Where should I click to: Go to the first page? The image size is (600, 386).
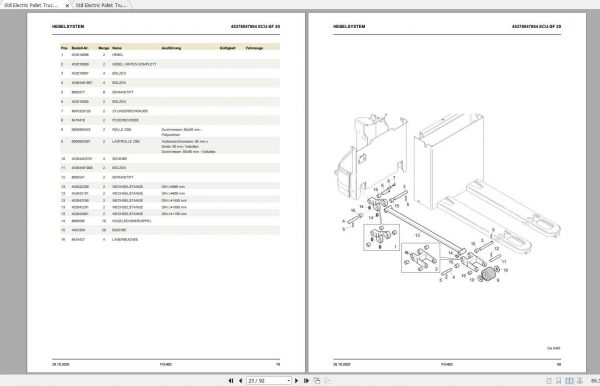point(231,381)
